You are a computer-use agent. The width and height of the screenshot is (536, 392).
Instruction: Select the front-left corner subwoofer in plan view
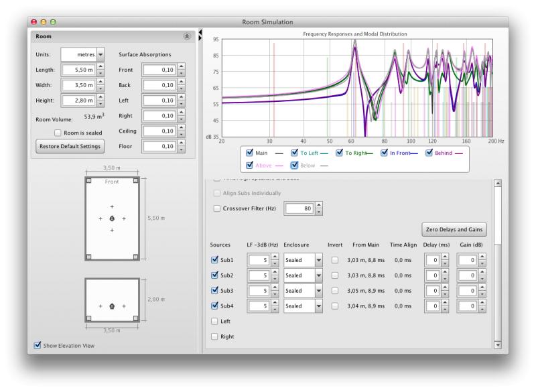coord(89,181)
